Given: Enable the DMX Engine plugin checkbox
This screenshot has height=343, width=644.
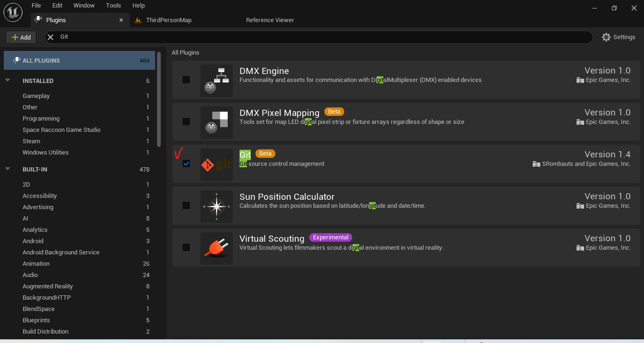Looking at the screenshot, I should tap(186, 80).
